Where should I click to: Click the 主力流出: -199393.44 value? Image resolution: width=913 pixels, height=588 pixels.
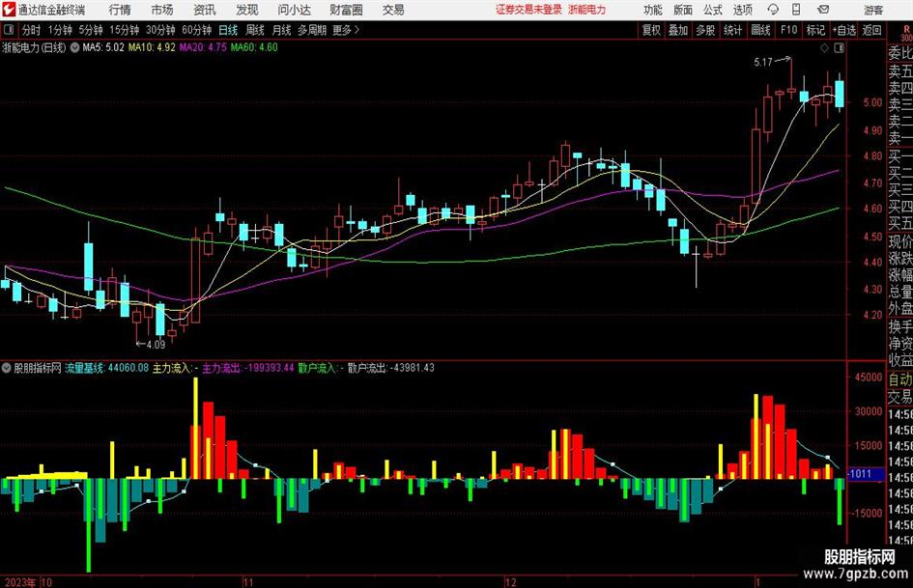click(x=248, y=368)
